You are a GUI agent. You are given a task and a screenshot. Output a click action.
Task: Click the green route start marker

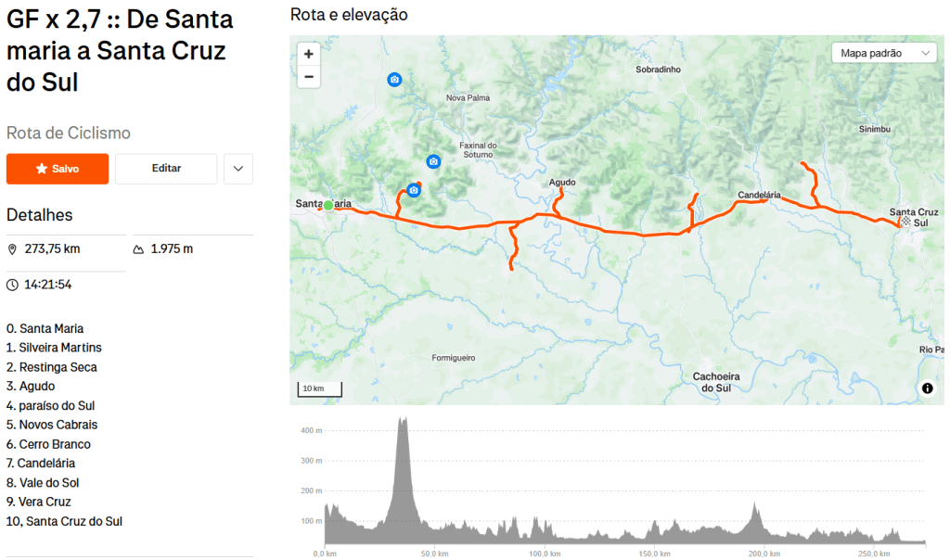pos(327,205)
